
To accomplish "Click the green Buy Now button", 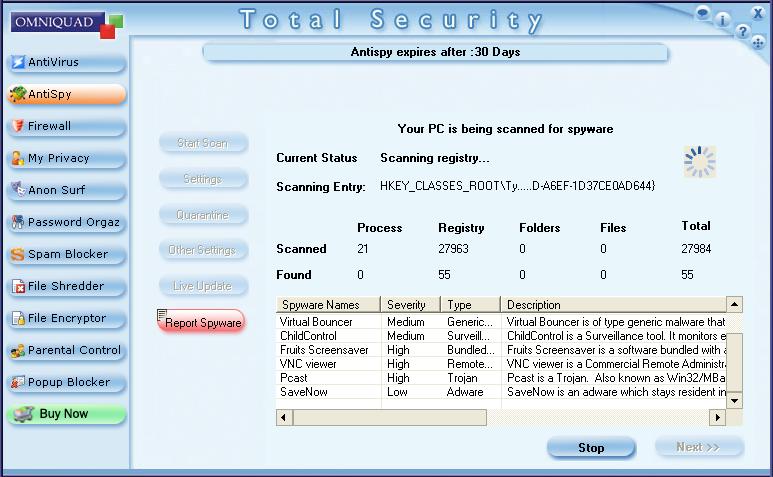I will [67, 414].
